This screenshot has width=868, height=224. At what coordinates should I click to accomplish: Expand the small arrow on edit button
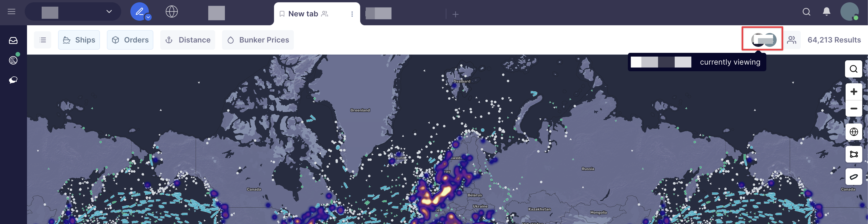click(x=148, y=17)
